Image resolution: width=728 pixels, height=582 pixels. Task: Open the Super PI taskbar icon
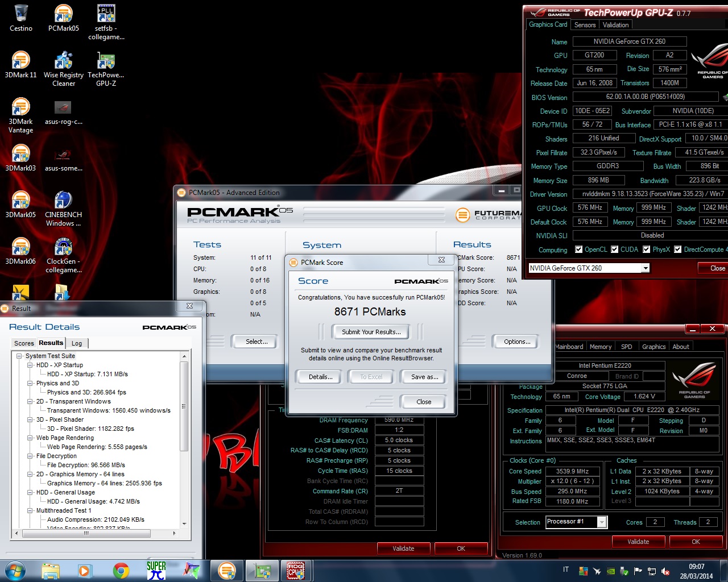156,571
